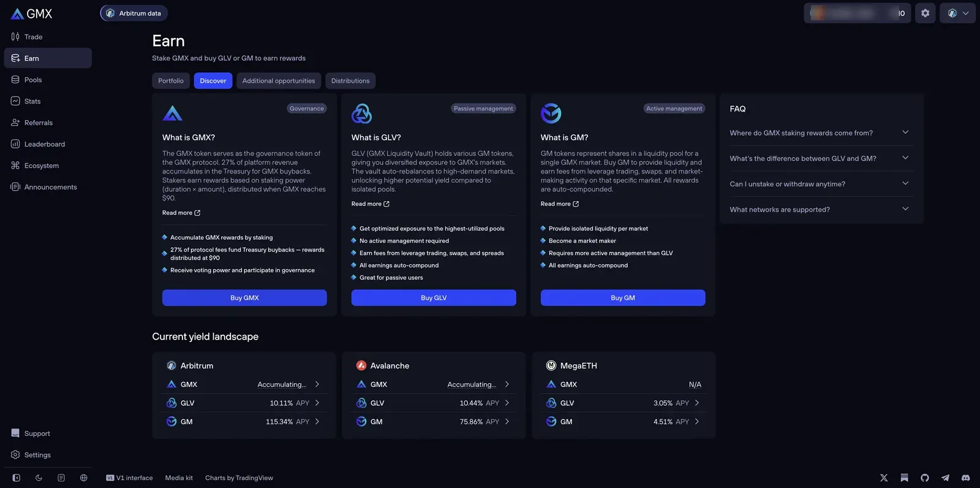Screen dimensions: 980x488
Task: Expand 'What's the difference between GLV and GM?'
Action: click(x=821, y=158)
